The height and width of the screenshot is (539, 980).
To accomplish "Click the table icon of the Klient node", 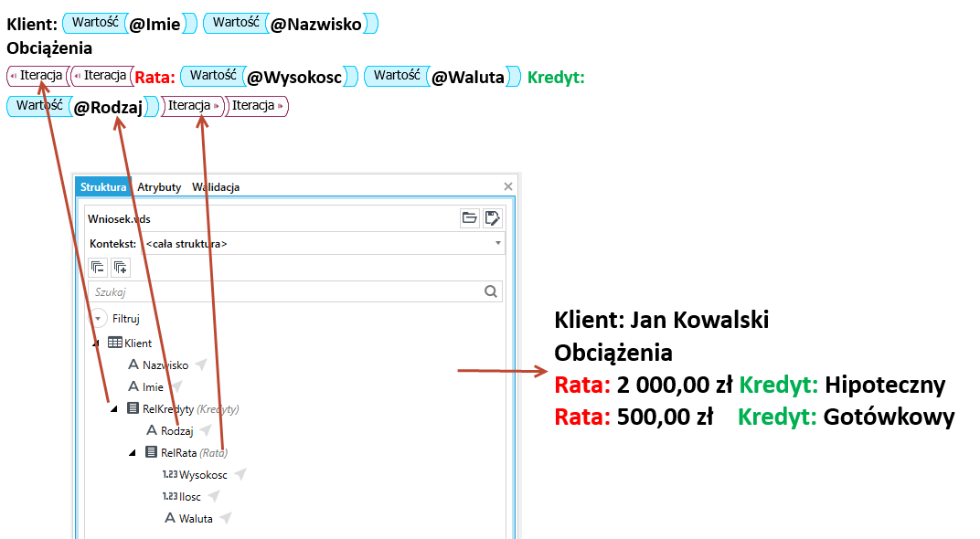I will point(115,343).
